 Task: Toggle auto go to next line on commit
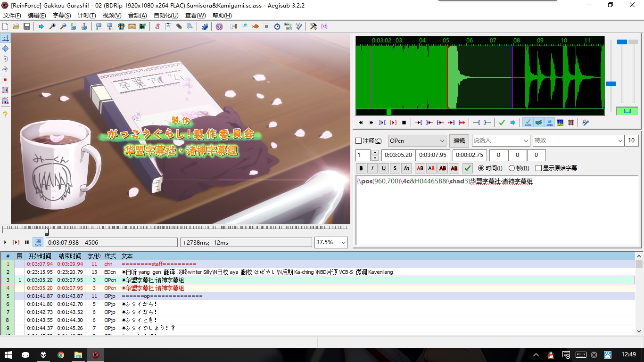539,123
